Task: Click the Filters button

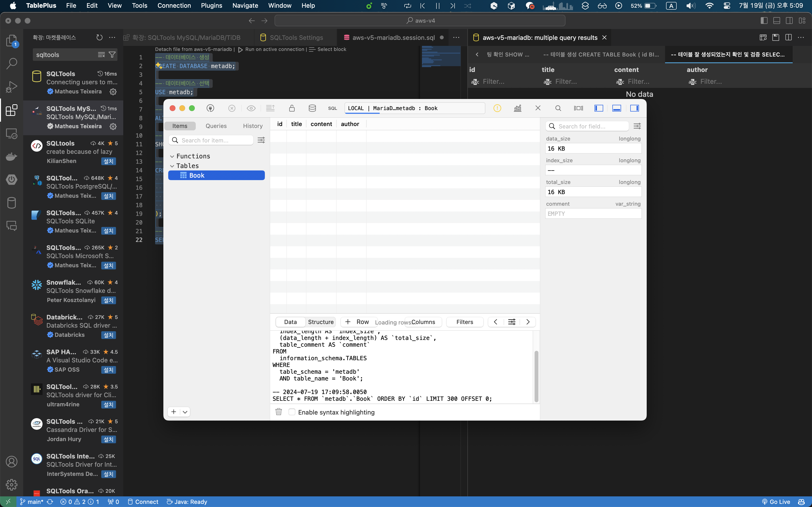Action: (x=464, y=322)
